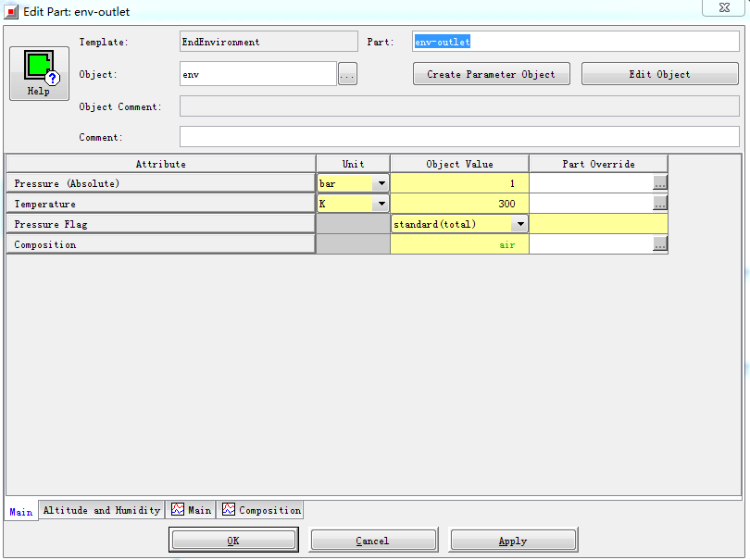Open object browser with ellipsis button next to env
Image resolution: width=750 pixels, height=560 pixels.
coord(347,75)
